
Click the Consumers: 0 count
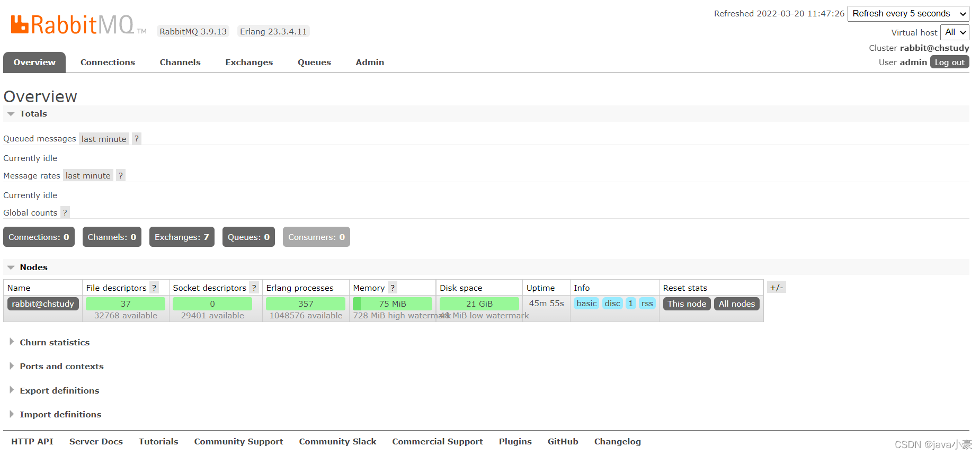click(316, 237)
